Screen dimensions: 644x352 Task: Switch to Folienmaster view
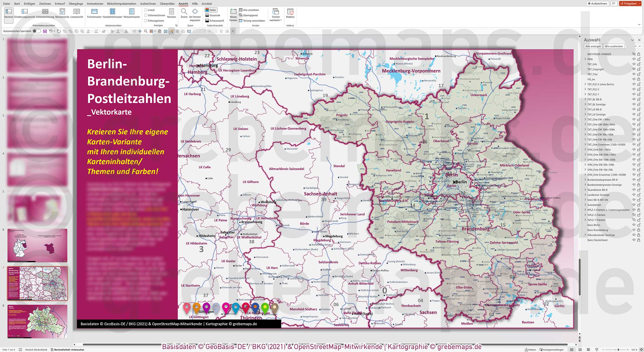tap(94, 12)
